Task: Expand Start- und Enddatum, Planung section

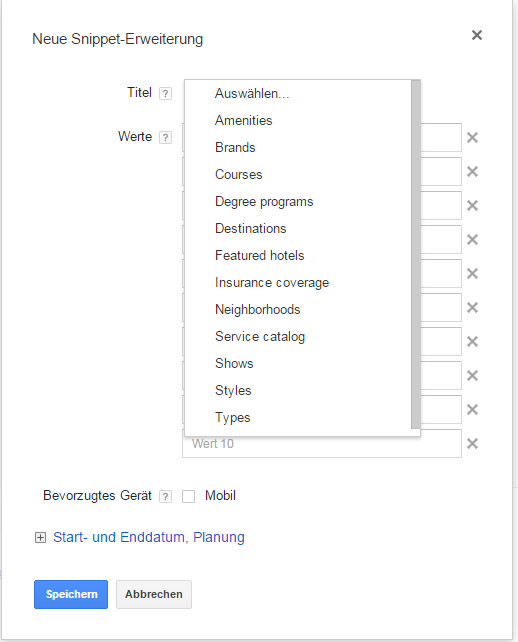Action: pyautogui.click(x=149, y=537)
